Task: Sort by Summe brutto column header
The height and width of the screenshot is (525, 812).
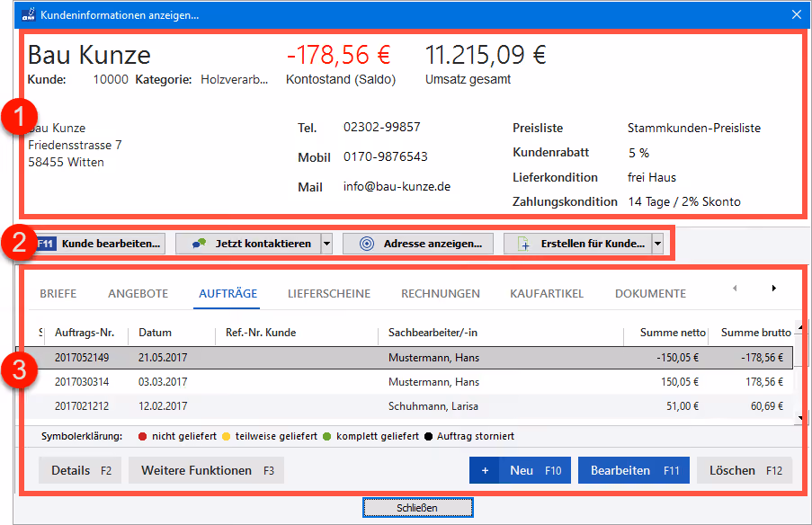Action: 756,333
